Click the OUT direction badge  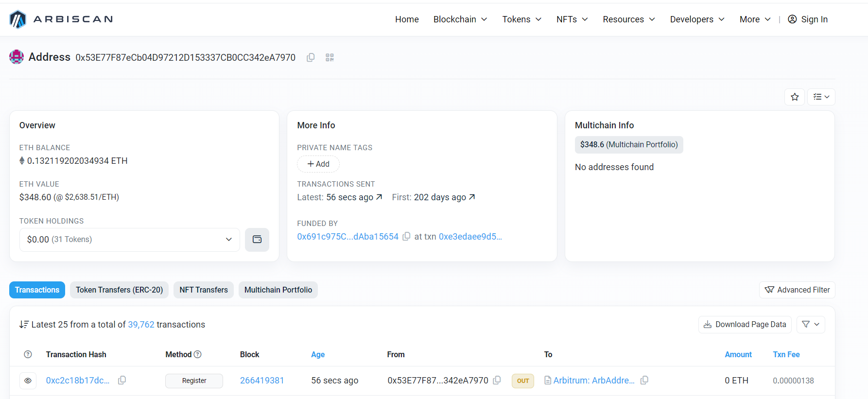pos(523,381)
